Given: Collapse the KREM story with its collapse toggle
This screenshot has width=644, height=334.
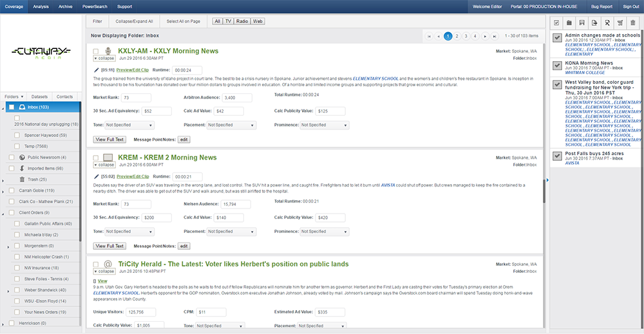Looking at the screenshot, I should (x=104, y=165).
